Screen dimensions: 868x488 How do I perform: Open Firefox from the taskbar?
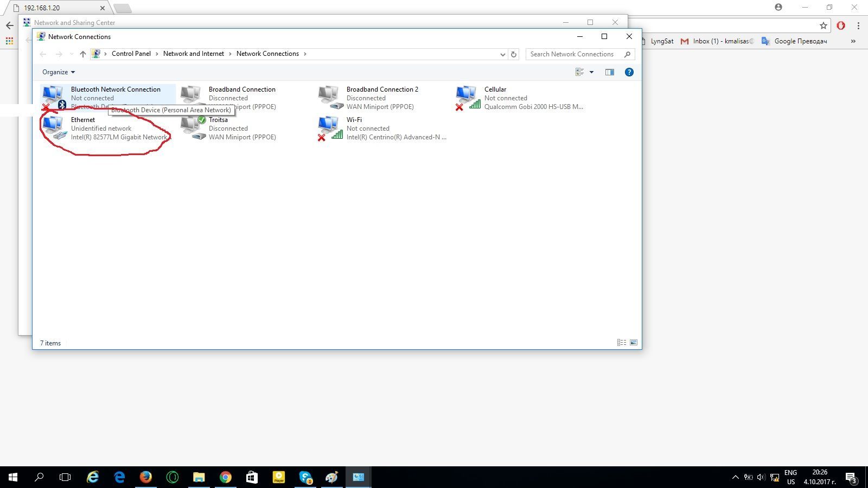point(145,477)
